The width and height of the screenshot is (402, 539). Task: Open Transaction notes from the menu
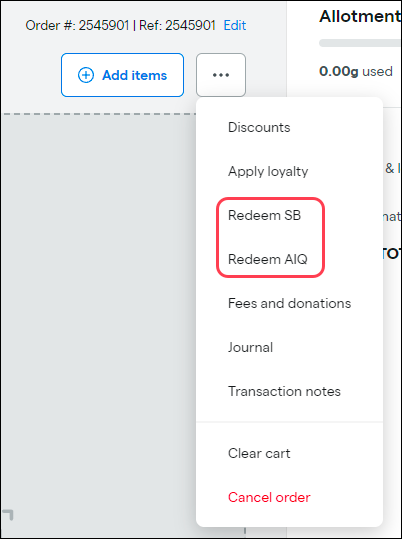click(x=284, y=391)
